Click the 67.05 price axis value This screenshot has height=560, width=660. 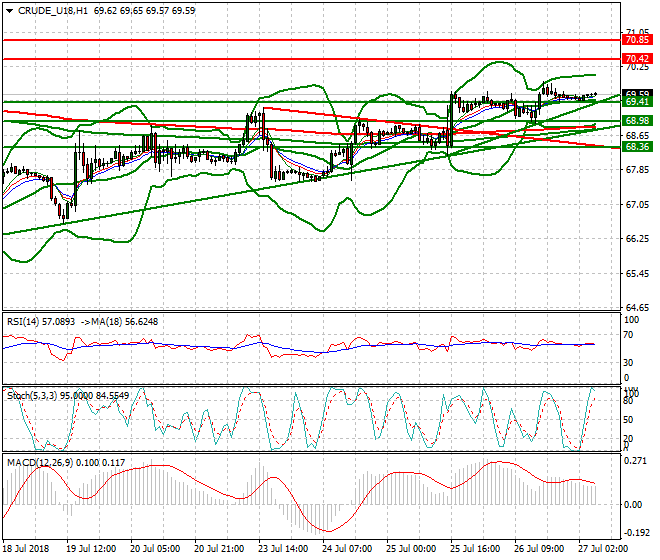pyautogui.click(x=637, y=205)
